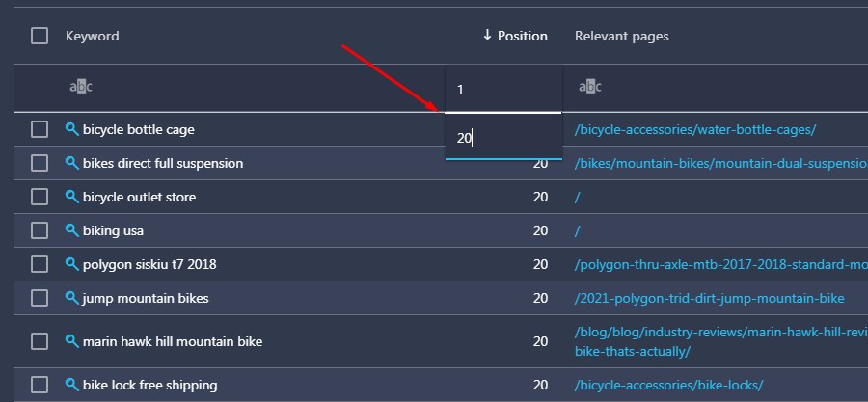Open the bike-locks page link

pos(668,385)
